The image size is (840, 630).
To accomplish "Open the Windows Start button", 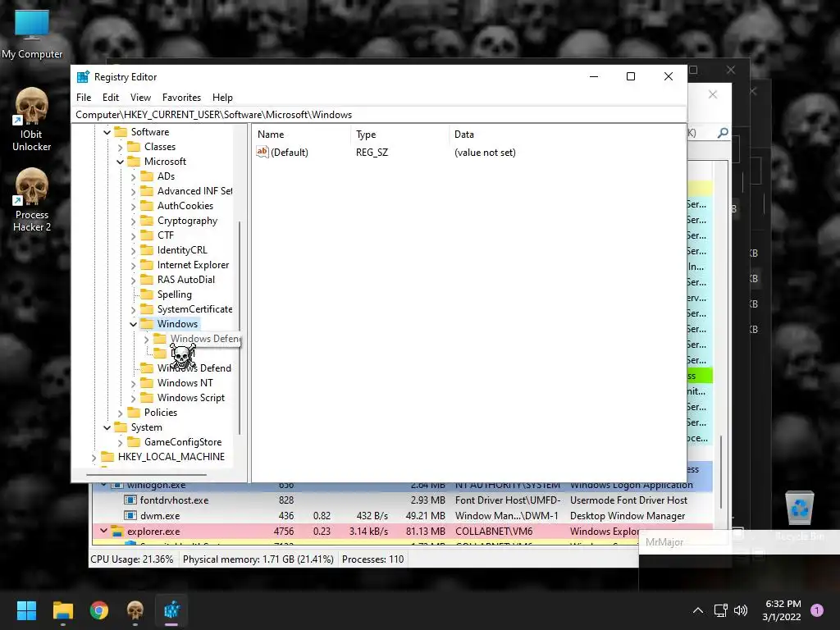I will click(x=26, y=610).
